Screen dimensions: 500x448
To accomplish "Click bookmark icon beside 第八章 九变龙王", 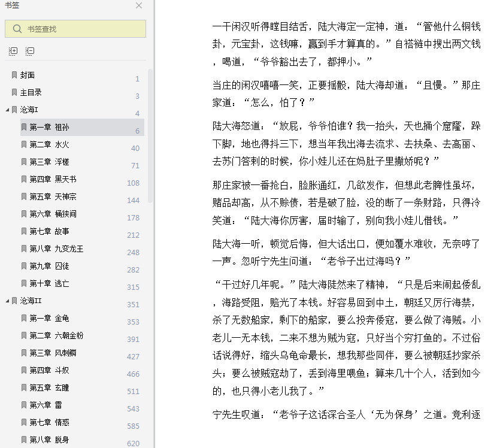I will (x=24, y=249).
